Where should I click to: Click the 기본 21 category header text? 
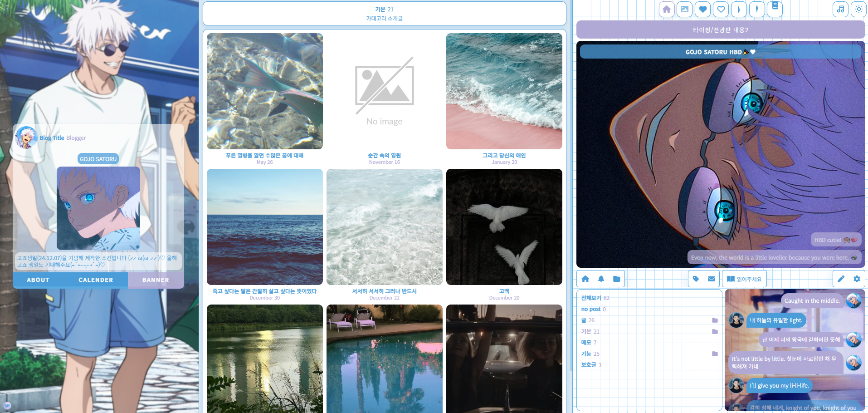pos(385,9)
